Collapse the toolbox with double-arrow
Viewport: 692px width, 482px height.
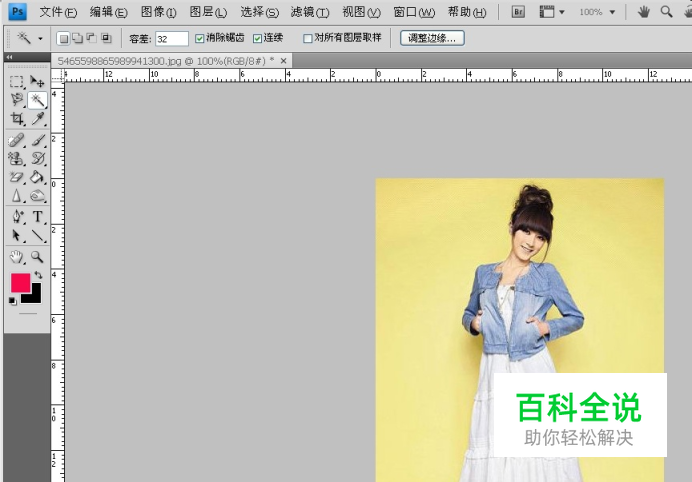pos(9,57)
